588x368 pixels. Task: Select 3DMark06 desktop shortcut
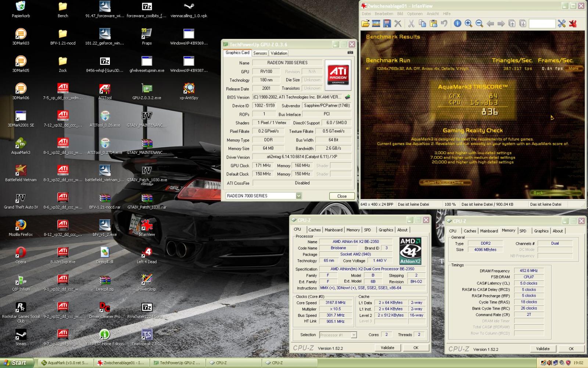(21, 92)
